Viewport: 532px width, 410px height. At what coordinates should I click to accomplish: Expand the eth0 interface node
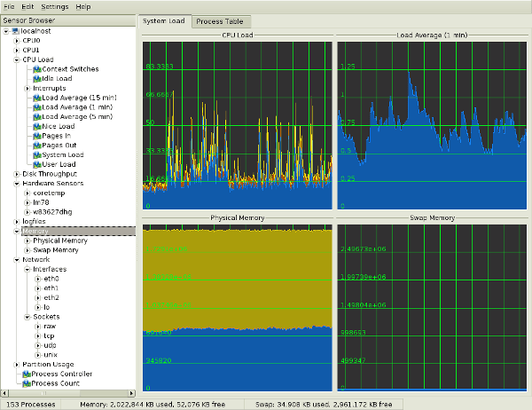(x=36, y=279)
